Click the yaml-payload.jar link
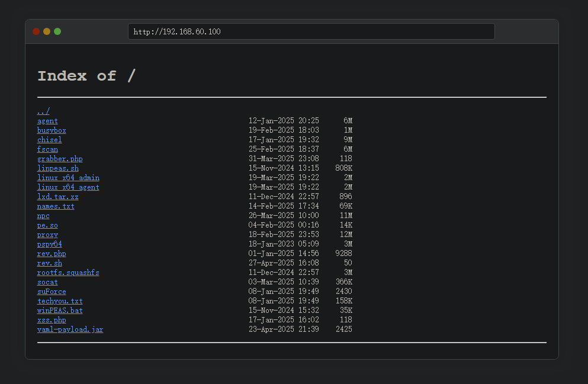 coord(70,329)
